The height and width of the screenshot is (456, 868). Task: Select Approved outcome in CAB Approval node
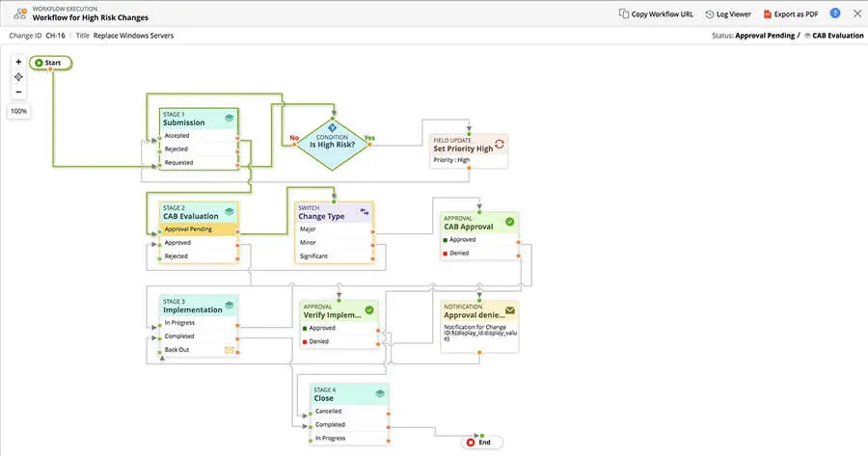479,240
